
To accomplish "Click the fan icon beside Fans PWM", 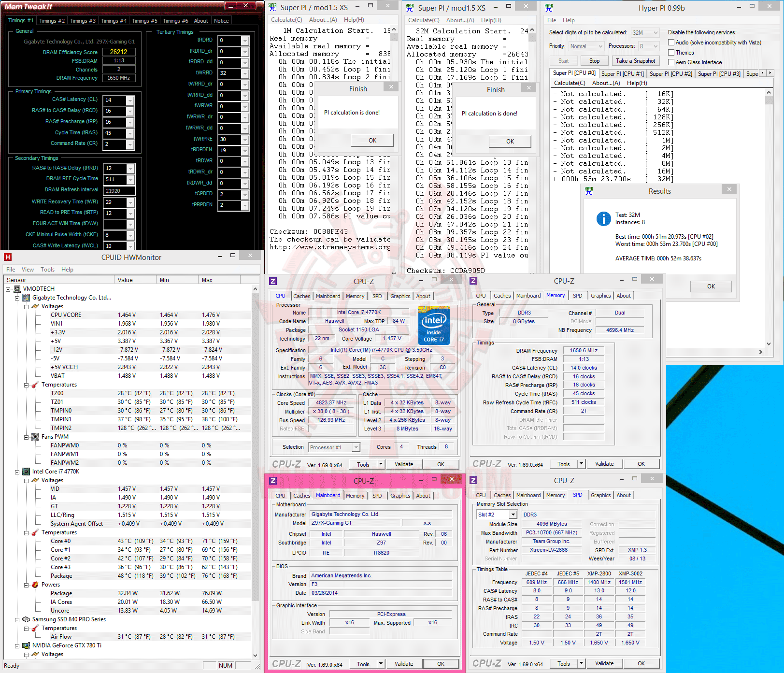I will click(x=35, y=437).
